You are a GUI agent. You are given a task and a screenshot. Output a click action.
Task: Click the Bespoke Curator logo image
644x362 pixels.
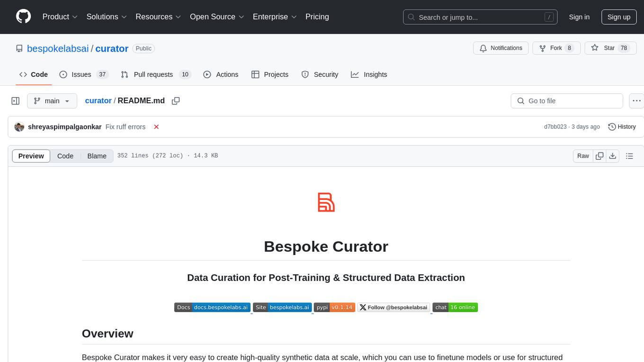326,202
